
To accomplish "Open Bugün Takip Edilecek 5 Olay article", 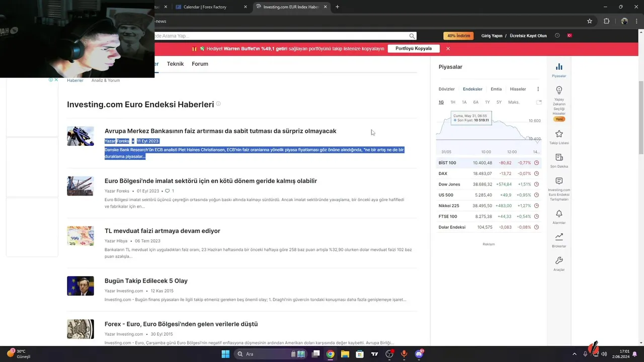I will click(x=146, y=281).
